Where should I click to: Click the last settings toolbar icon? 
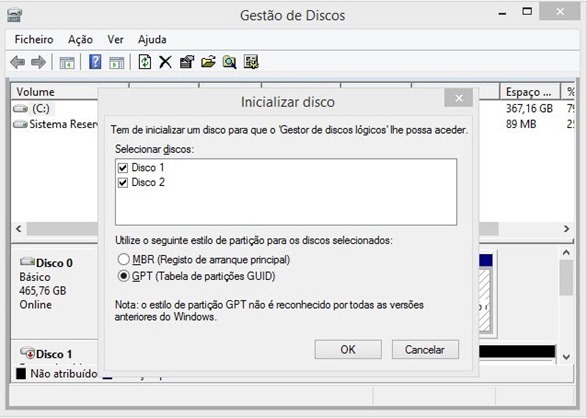point(251,62)
